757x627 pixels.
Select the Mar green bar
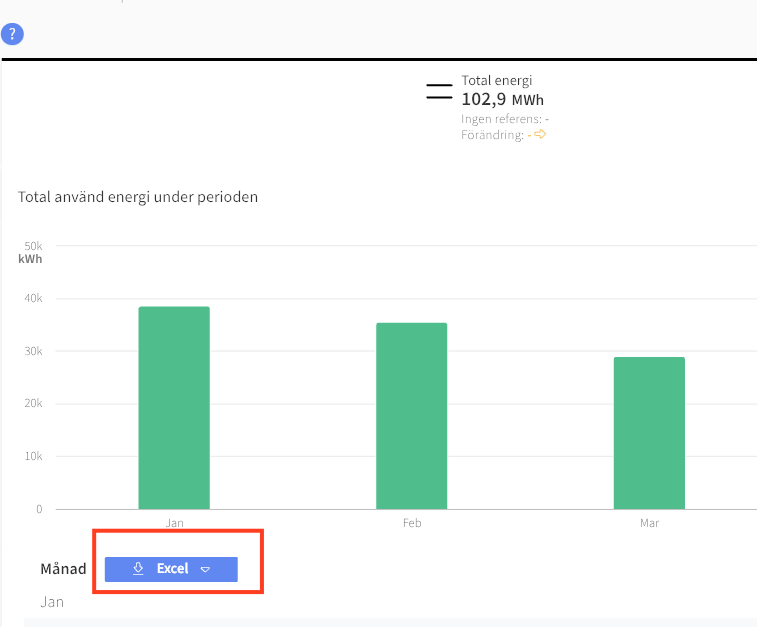(x=649, y=433)
